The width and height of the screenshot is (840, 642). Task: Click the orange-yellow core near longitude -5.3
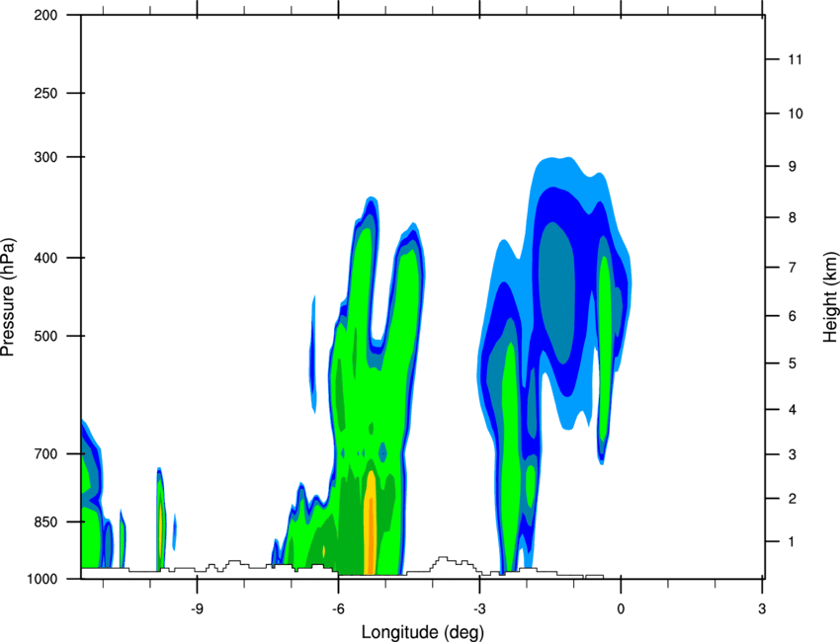[371, 523]
